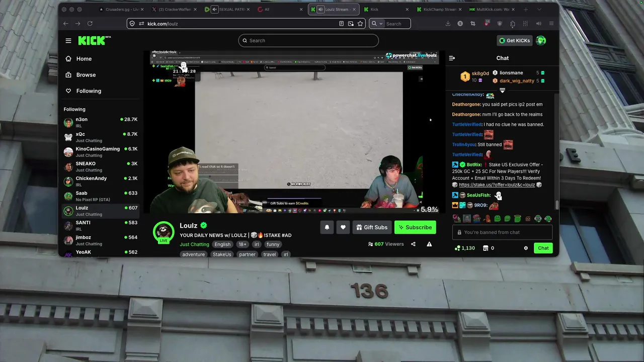Screen dimensions: 644x362
Task: Click the share stream icon
Action: 413,244
